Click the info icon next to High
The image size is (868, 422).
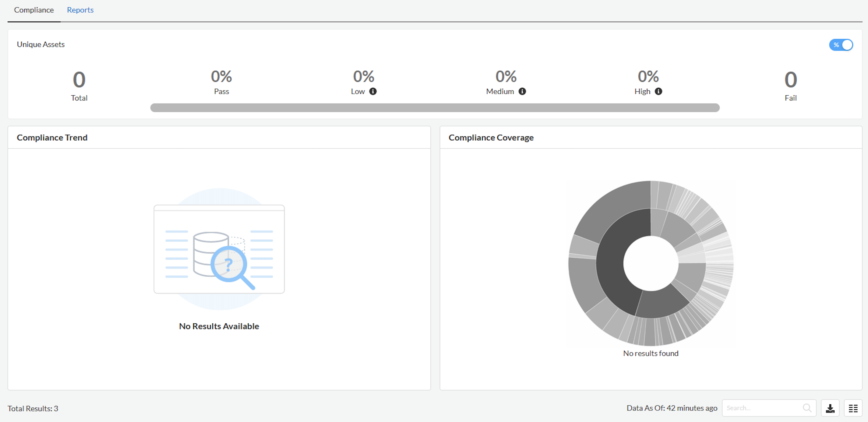(658, 91)
